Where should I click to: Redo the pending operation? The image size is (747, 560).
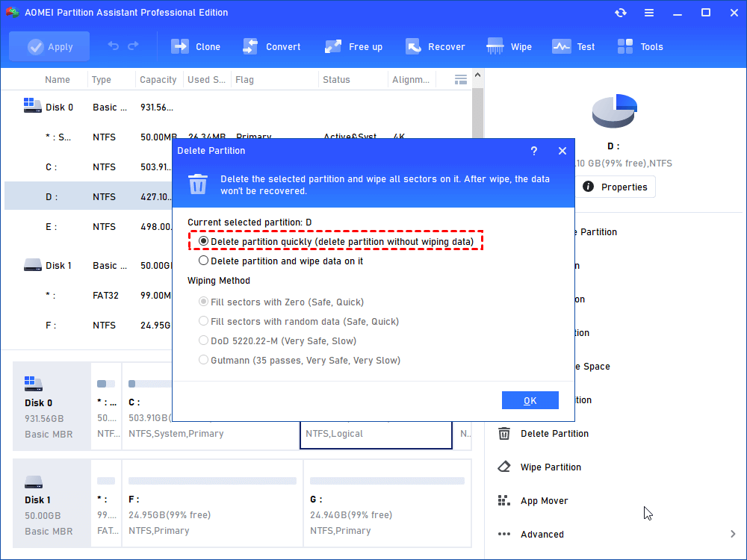coord(134,46)
